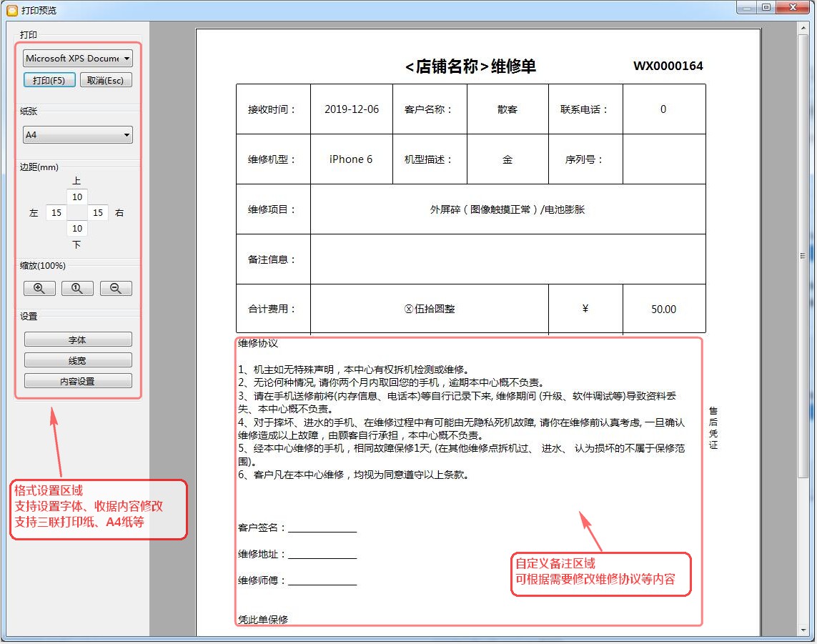Viewport: 817px width, 644px height.
Task: Click the zoom in magnifier button
Action: 39,288
